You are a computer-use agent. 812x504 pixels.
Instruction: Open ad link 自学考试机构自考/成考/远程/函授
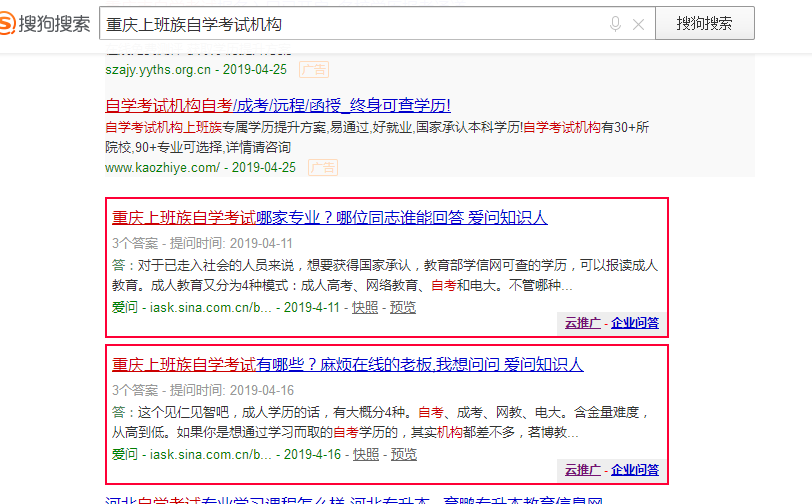coord(278,106)
